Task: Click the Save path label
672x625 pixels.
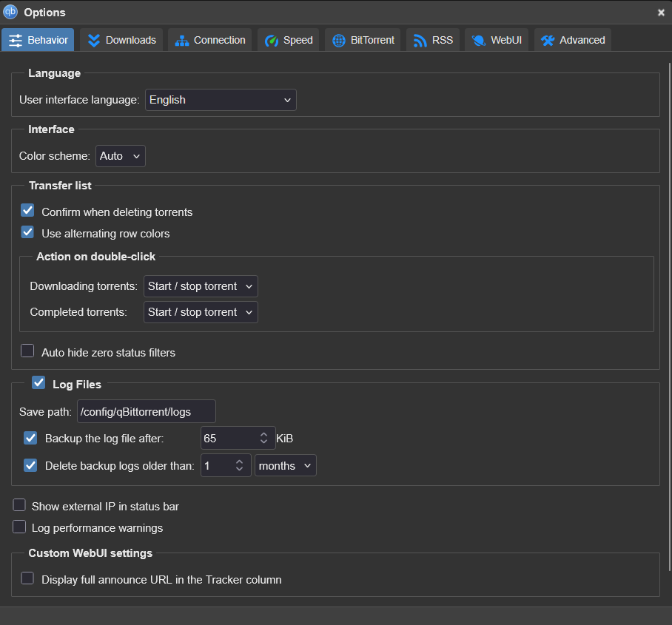Action: tap(45, 412)
